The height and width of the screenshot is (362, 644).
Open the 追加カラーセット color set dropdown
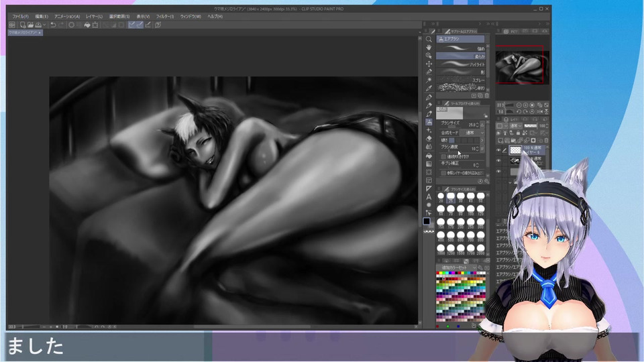[x=456, y=267]
